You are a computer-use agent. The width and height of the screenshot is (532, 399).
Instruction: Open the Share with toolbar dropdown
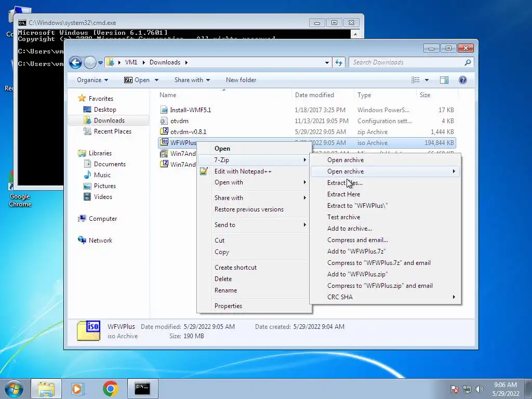192,80
